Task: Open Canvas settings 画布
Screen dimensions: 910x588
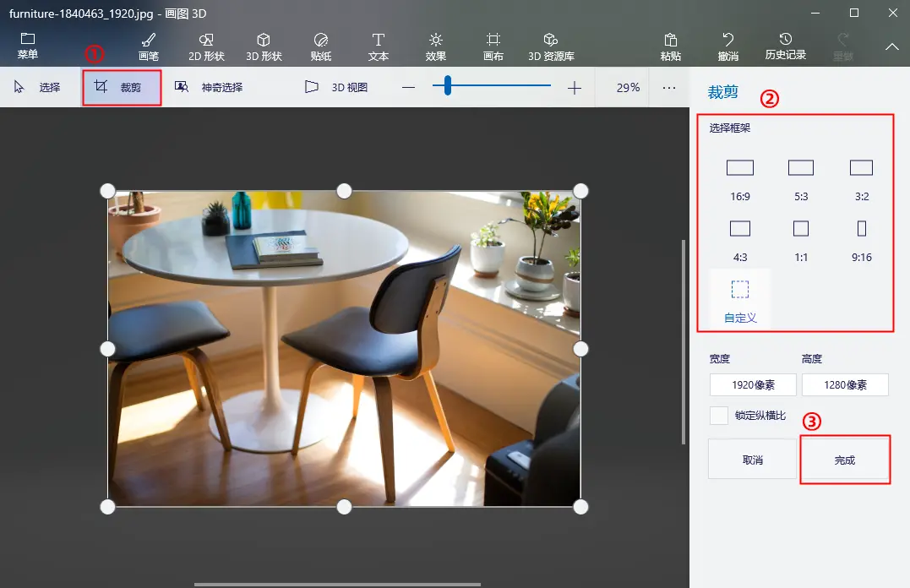Action: [493, 46]
